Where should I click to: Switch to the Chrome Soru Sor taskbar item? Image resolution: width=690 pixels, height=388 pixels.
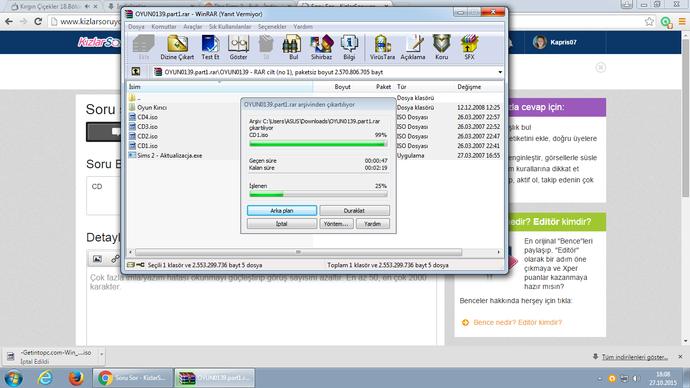pos(132,378)
